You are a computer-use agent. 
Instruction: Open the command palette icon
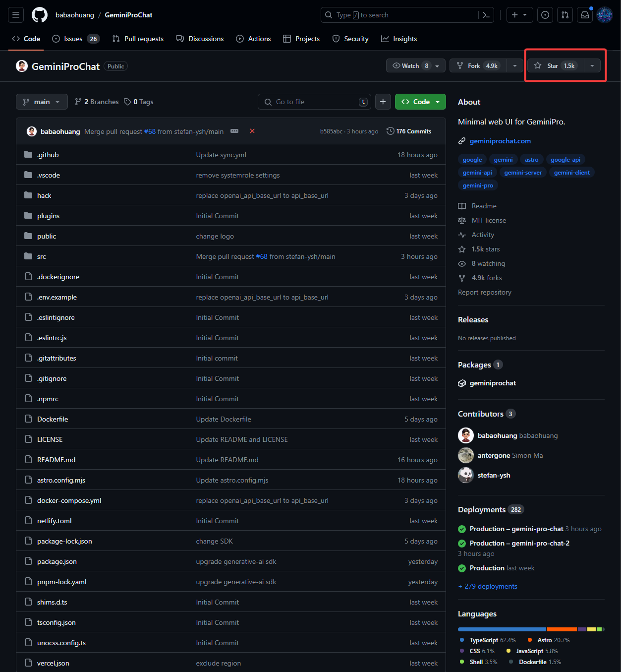(486, 15)
